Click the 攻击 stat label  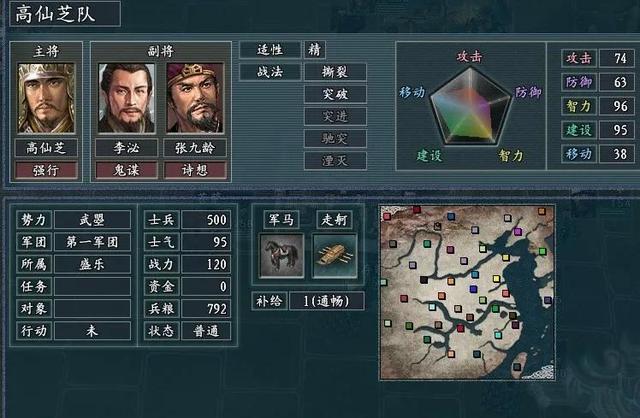[x=579, y=58]
